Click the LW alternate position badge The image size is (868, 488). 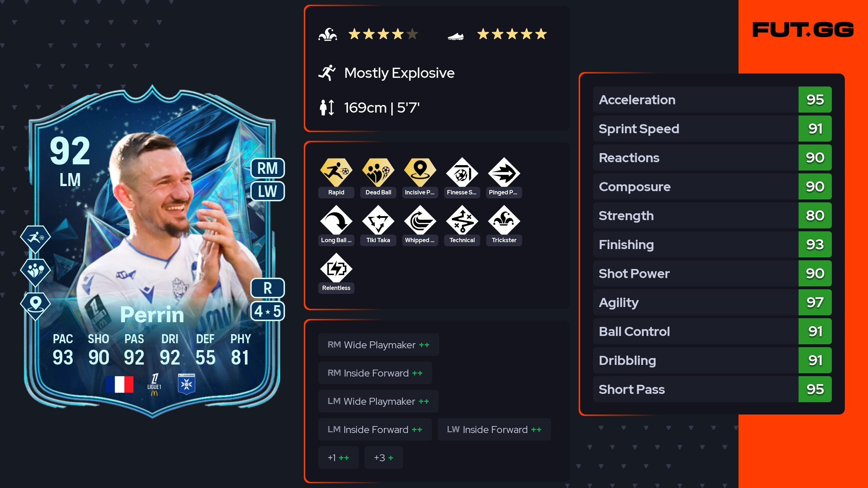[268, 191]
